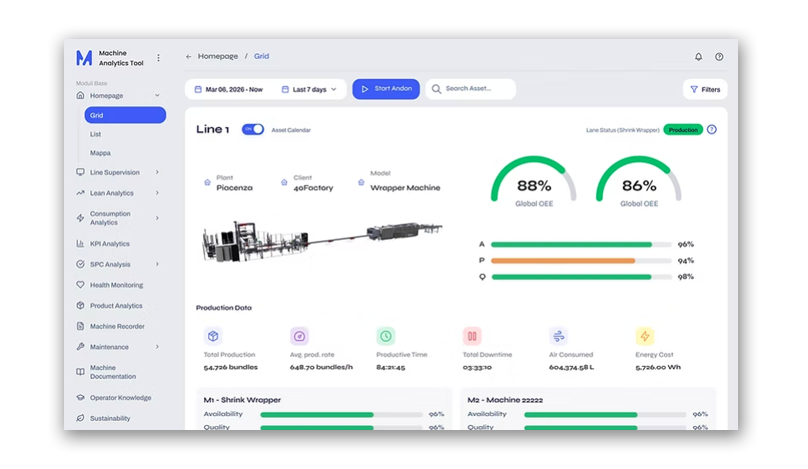This screenshot has height=469, width=808.
Task: Click the Machine Analytics Tool logo
Action: (x=84, y=58)
